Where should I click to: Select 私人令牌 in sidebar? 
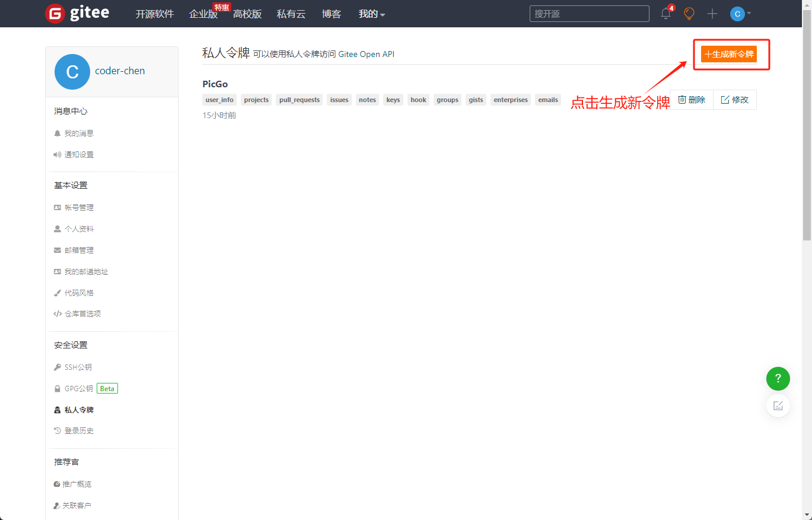79,410
